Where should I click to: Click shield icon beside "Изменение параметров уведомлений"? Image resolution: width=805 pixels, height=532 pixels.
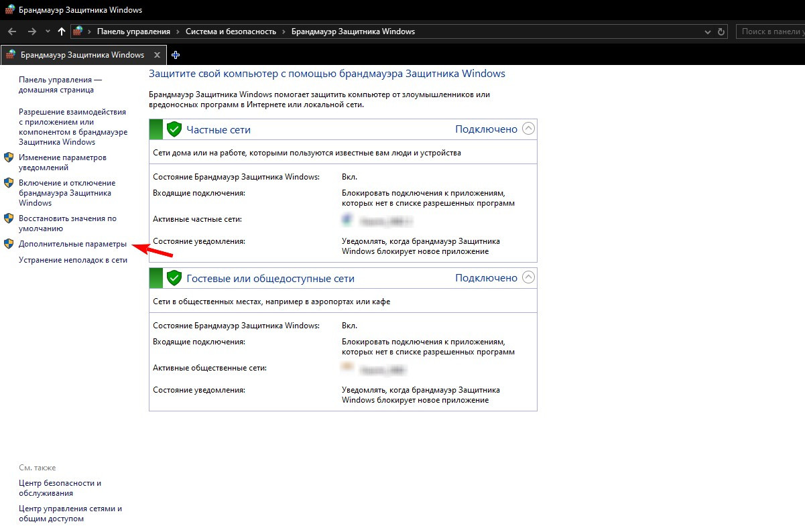[9, 157]
